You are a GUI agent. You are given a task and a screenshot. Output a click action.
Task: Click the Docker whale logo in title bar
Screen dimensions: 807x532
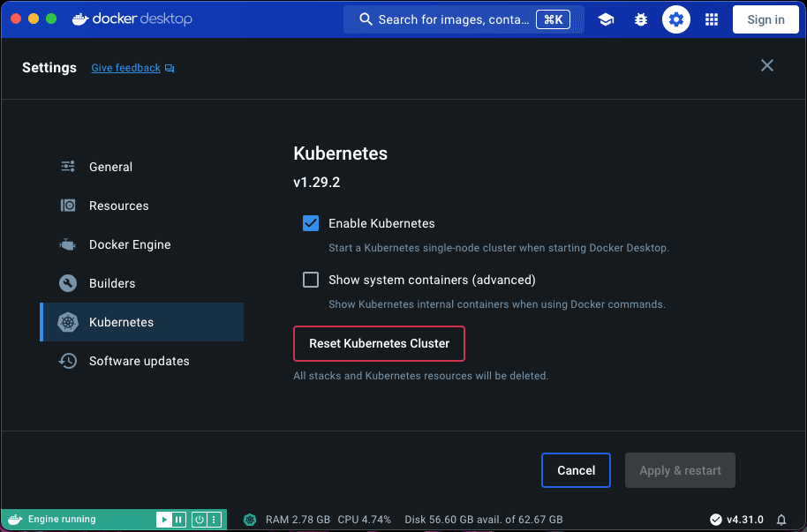point(80,19)
